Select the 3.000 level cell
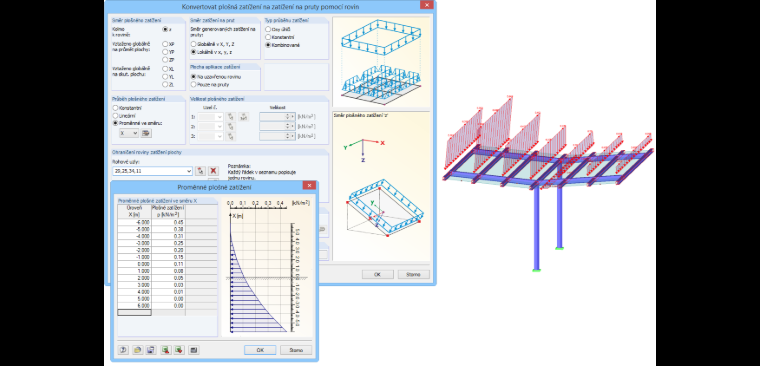The height and width of the screenshot is (366, 760). [134, 285]
